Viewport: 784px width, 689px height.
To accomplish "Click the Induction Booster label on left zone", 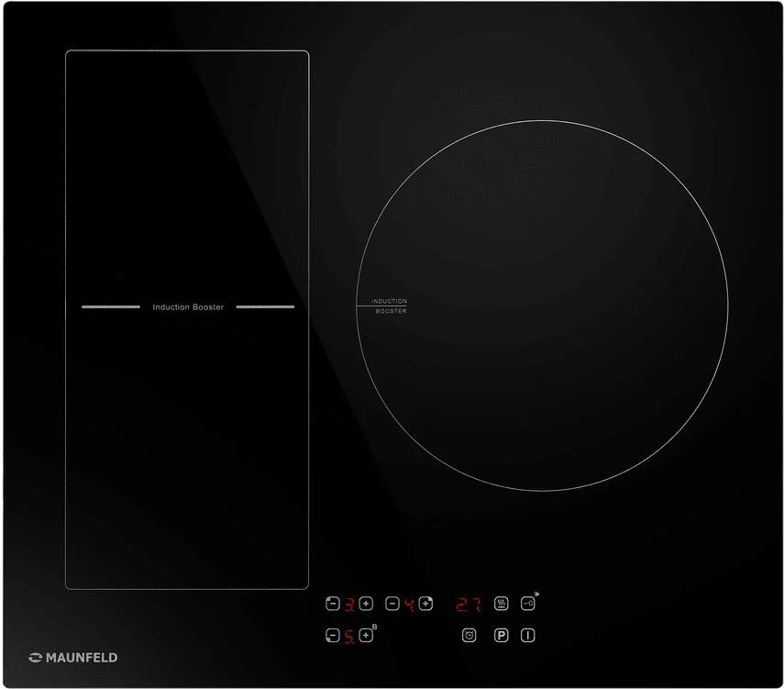I will pyautogui.click(x=188, y=307).
